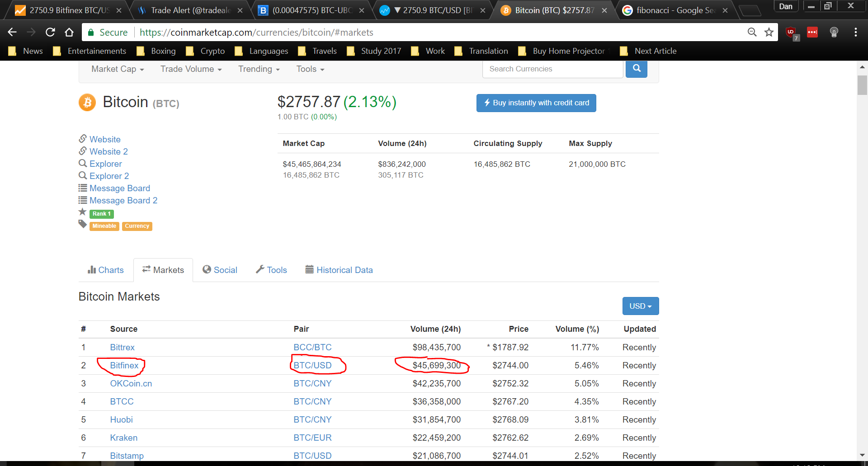Open the Chrome three-dot menu
Screen dimensions: 868x466
(x=856, y=32)
